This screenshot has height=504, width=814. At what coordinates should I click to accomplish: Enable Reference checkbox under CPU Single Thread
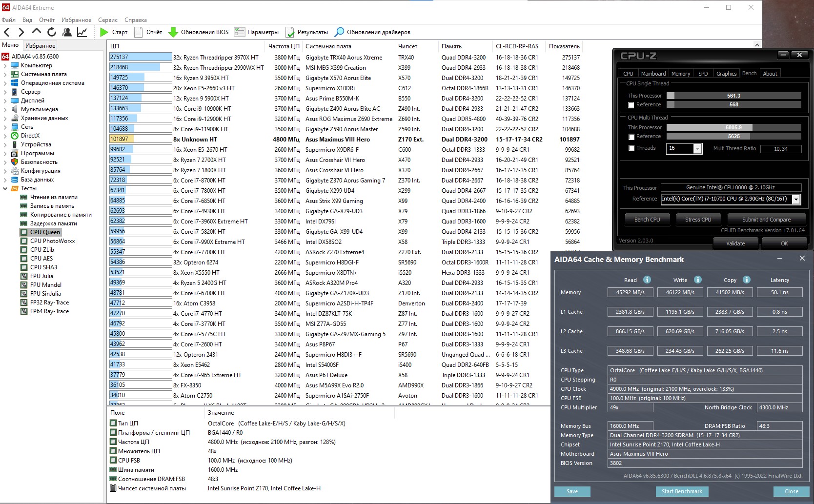pos(631,105)
